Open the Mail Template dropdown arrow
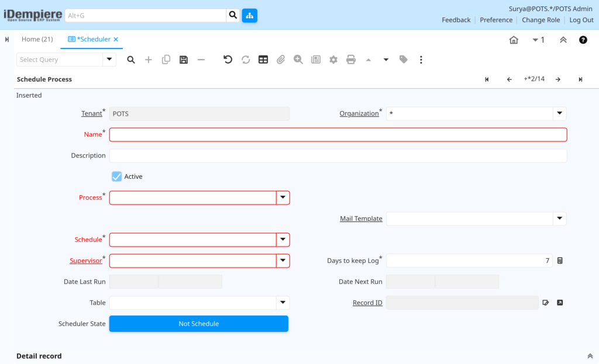This screenshot has width=599, height=364. (560, 219)
